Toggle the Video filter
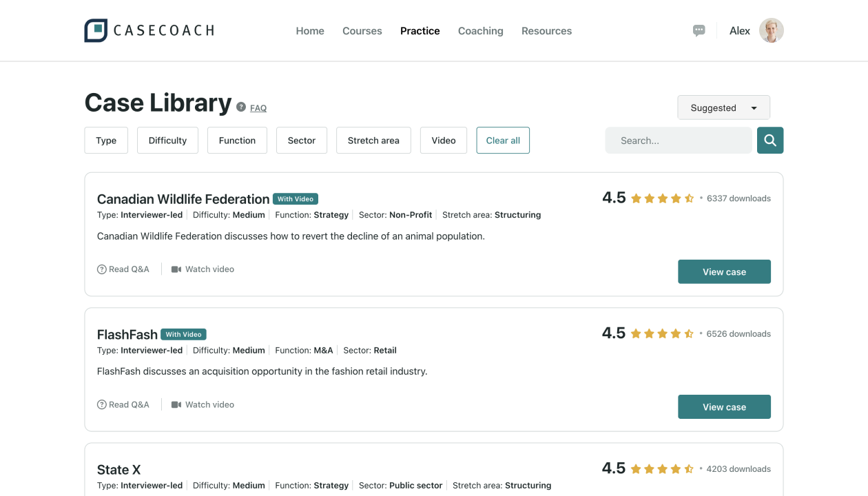Image resolution: width=868 pixels, height=496 pixels. [443, 141]
